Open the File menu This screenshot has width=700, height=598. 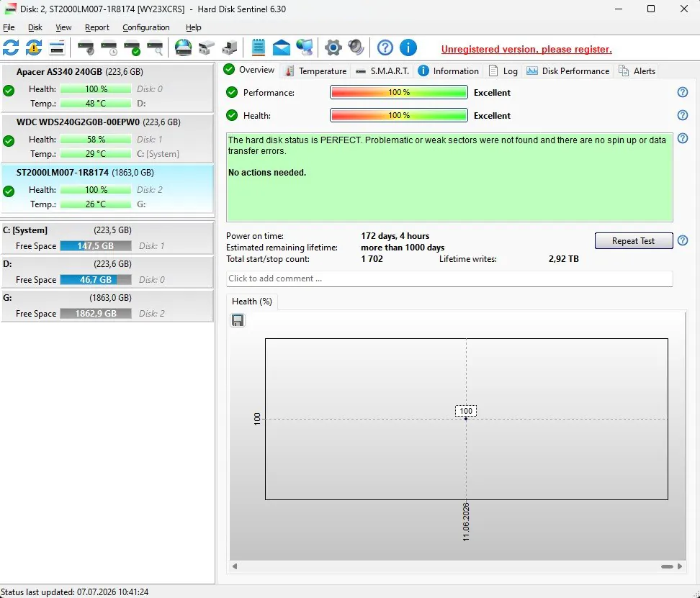click(9, 27)
